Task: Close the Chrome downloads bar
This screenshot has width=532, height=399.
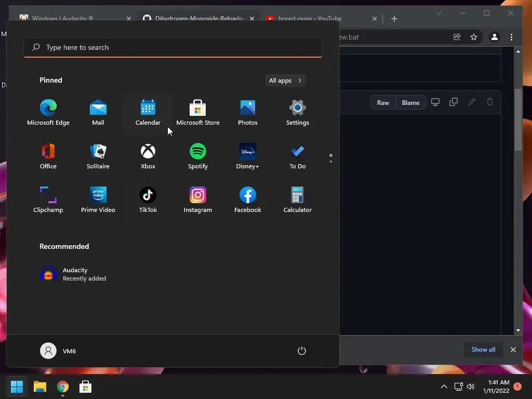Action: (513, 350)
